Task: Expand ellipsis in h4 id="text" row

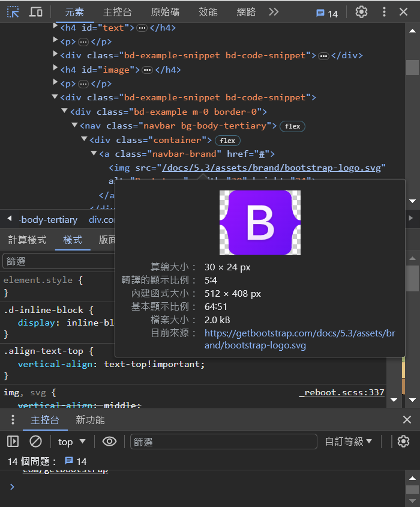Action: click(142, 28)
